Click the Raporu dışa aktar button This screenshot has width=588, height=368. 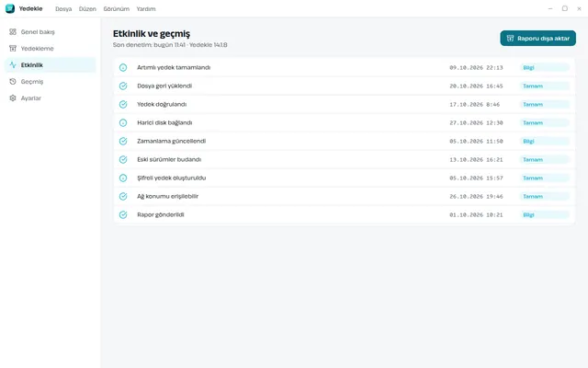[x=537, y=39]
